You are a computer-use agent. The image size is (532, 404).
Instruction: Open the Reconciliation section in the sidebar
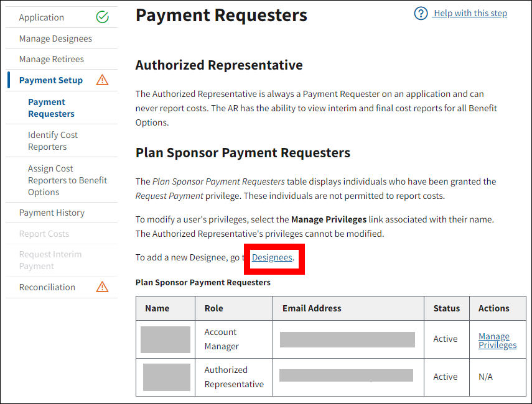tap(47, 287)
